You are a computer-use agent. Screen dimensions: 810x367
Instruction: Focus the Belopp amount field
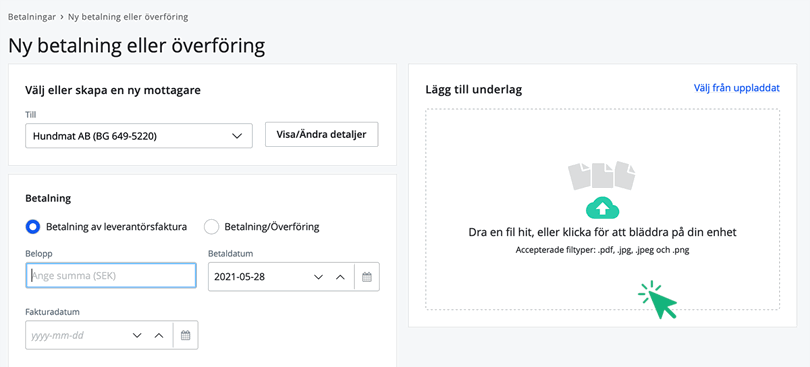pyautogui.click(x=111, y=276)
